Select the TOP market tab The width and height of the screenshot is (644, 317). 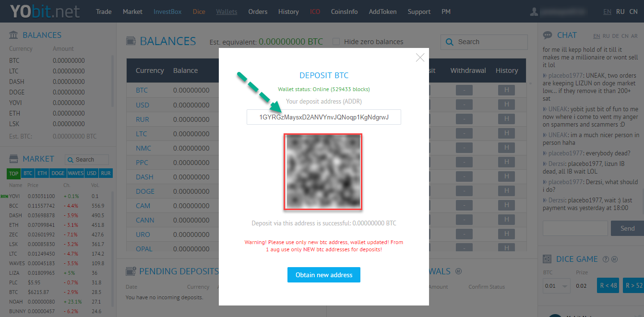[x=14, y=173]
